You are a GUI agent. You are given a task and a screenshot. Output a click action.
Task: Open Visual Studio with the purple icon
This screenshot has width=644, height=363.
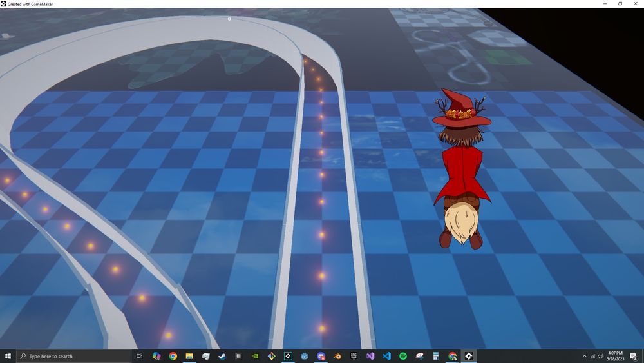370,356
